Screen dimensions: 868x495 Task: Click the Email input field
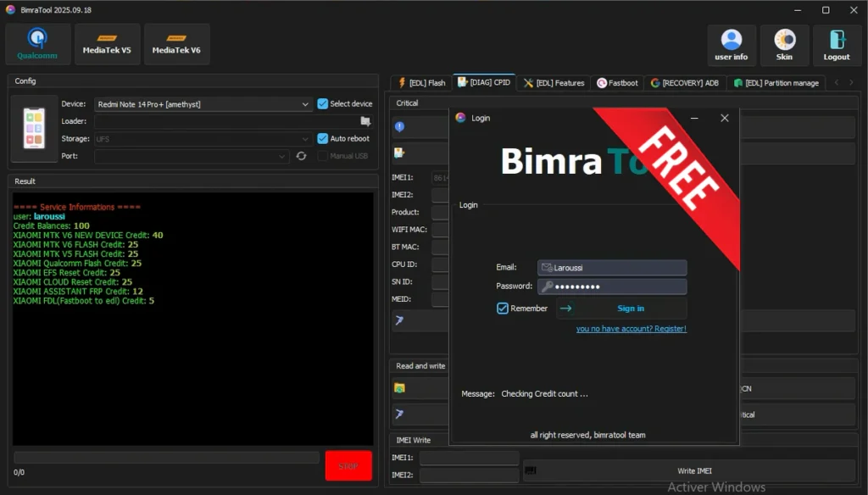pyautogui.click(x=612, y=268)
